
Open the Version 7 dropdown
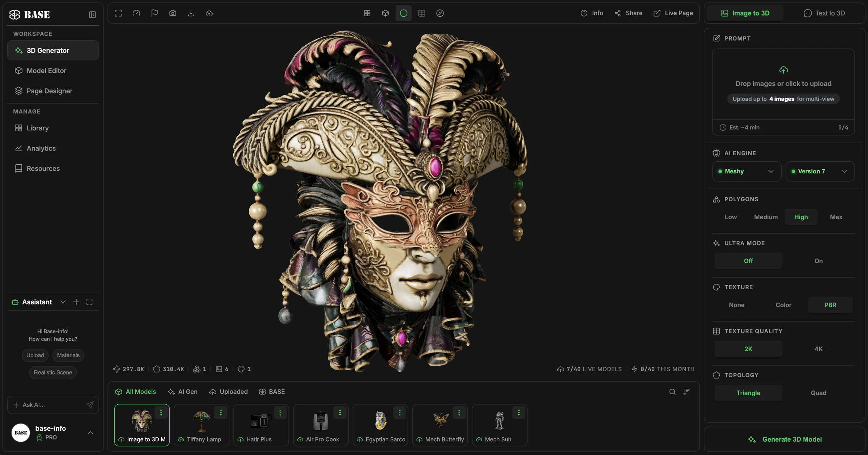click(820, 171)
